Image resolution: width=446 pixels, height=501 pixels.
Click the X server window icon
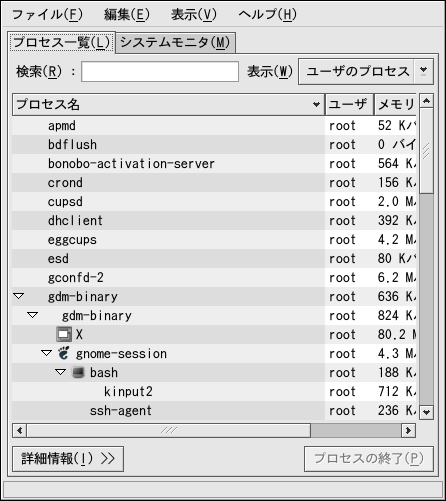[x=64, y=334]
